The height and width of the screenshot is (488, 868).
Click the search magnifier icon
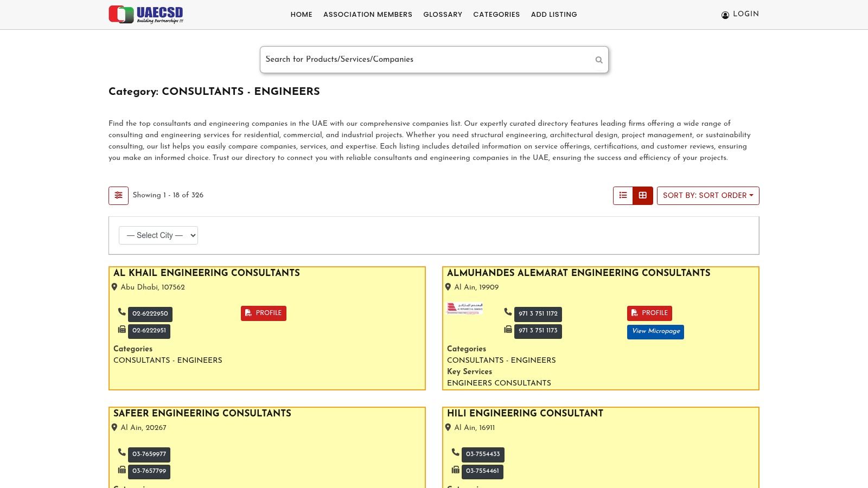click(599, 60)
